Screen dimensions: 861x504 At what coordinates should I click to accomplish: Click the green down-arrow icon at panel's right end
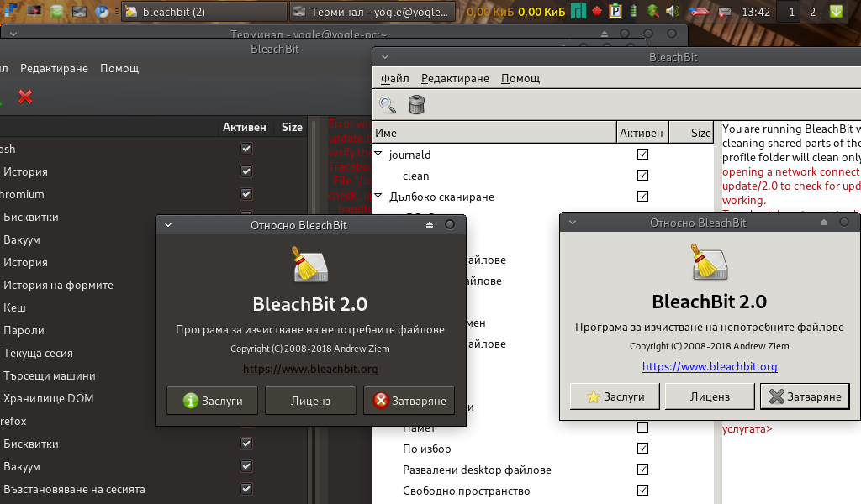(836, 11)
